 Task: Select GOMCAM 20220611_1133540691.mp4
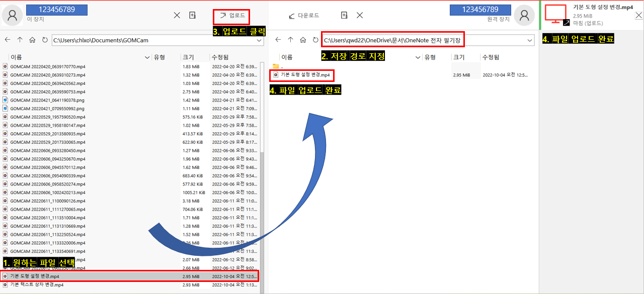coord(48,251)
